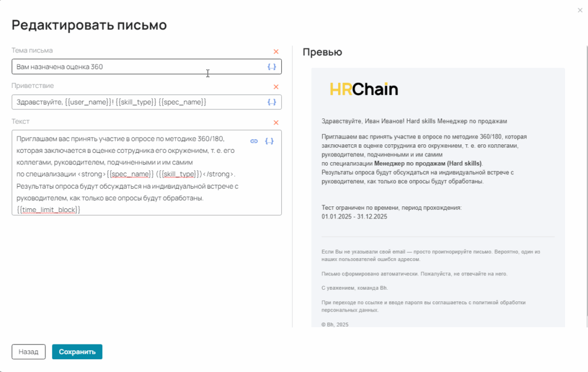
Task: Click the "Текст" field label
Action: pyautogui.click(x=20, y=121)
